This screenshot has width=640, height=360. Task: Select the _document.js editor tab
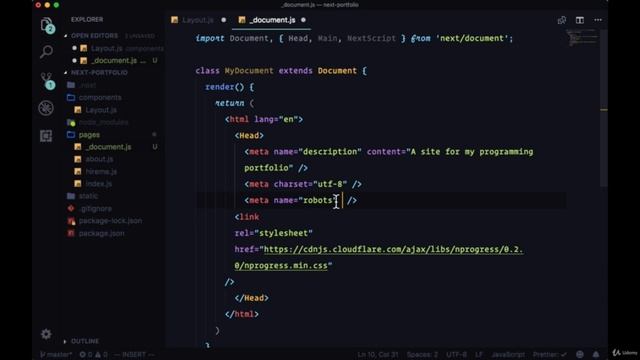click(x=271, y=20)
